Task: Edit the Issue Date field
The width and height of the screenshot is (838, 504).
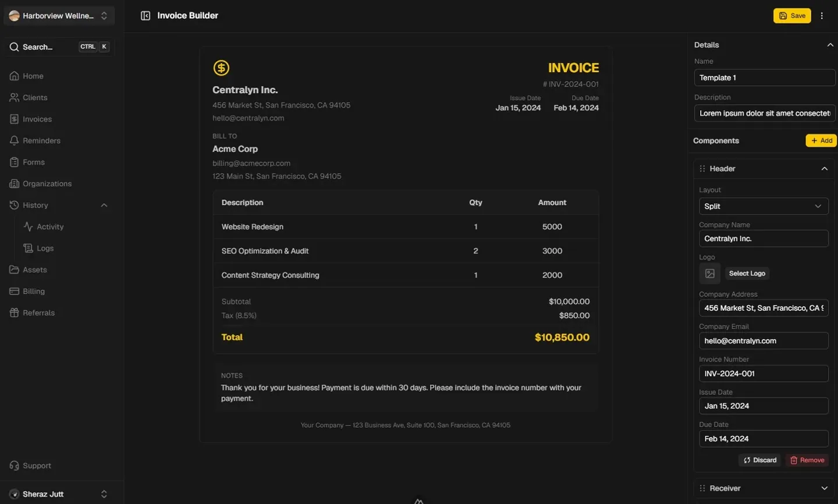Action: pos(764,406)
